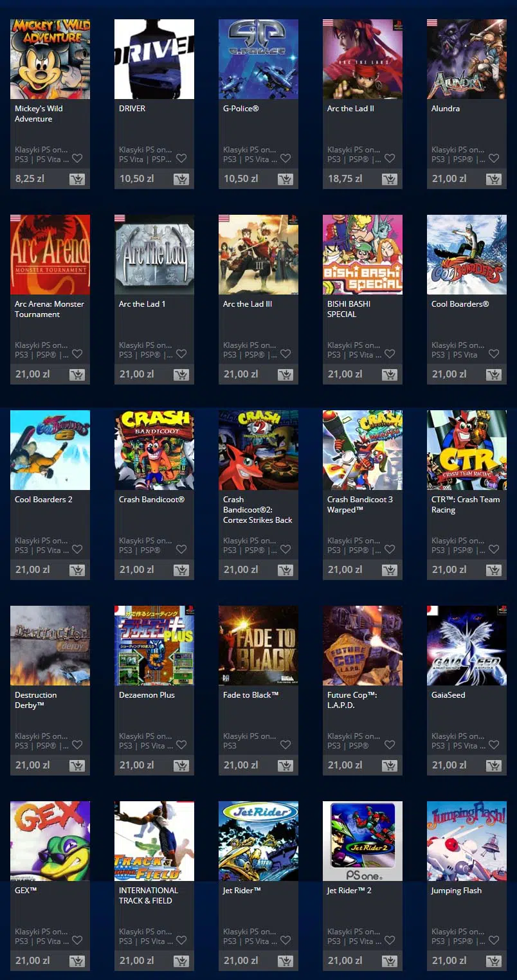The width and height of the screenshot is (517, 980).
Task: Add Alundra to shopping cart
Action: pyautogui.click(x=494, y=179)
